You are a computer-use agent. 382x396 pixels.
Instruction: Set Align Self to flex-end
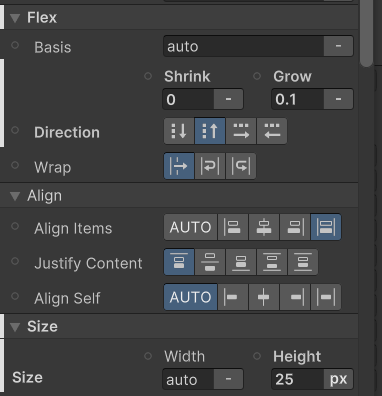point(295,297)
